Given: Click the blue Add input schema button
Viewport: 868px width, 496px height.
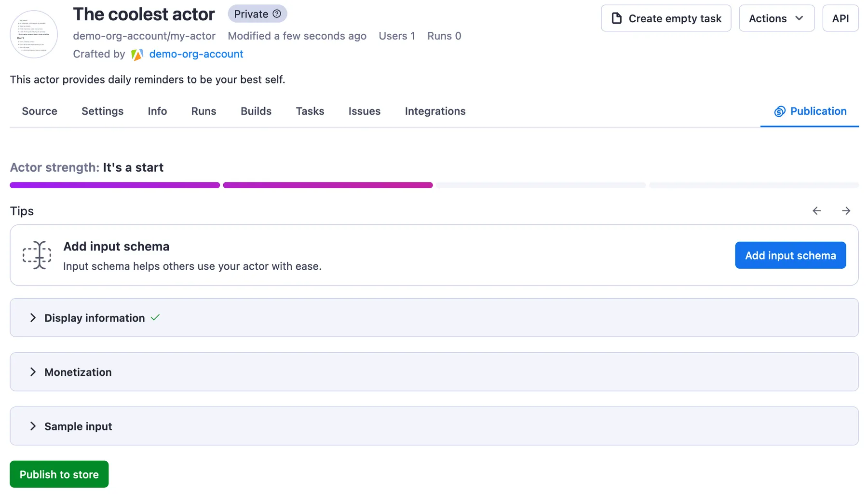Looking at the screenshot, I should point(790,255).
